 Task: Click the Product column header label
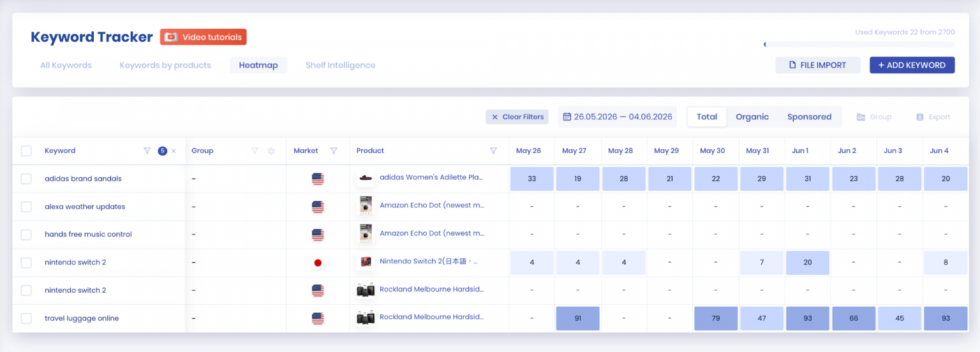[370, 151]
